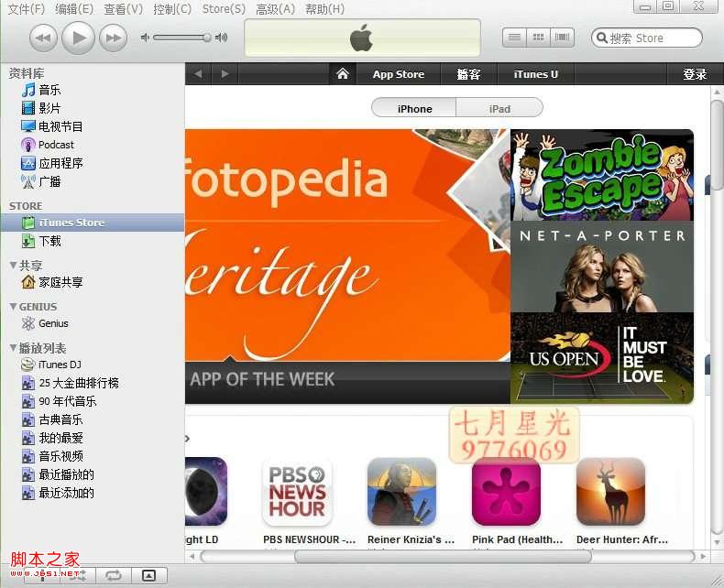Click the max volume speaker icon
The image size is (724, 588).
(221, 38)
